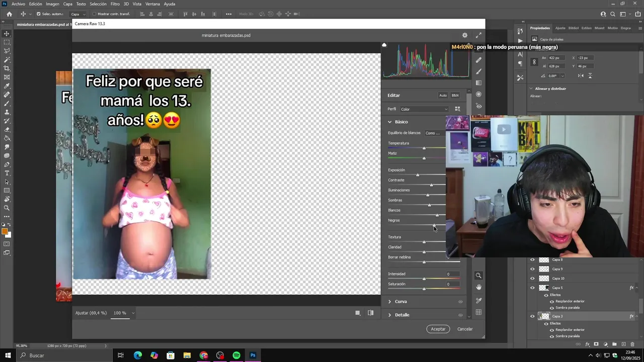Viewport: 644px width, 362px height.
Task: Create a new layer group folder
Action: pos(614,344)
